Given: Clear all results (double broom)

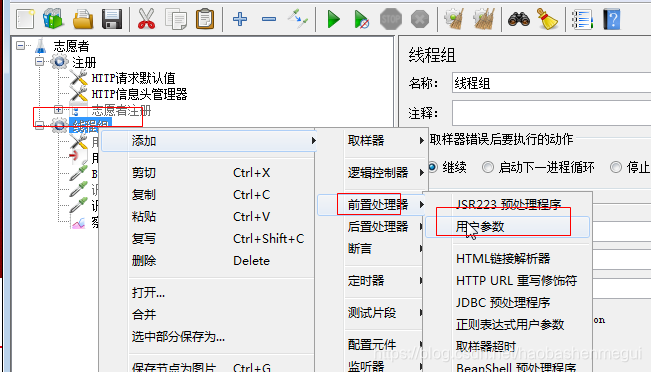Looking at the screenshot, I should (484, 19).
